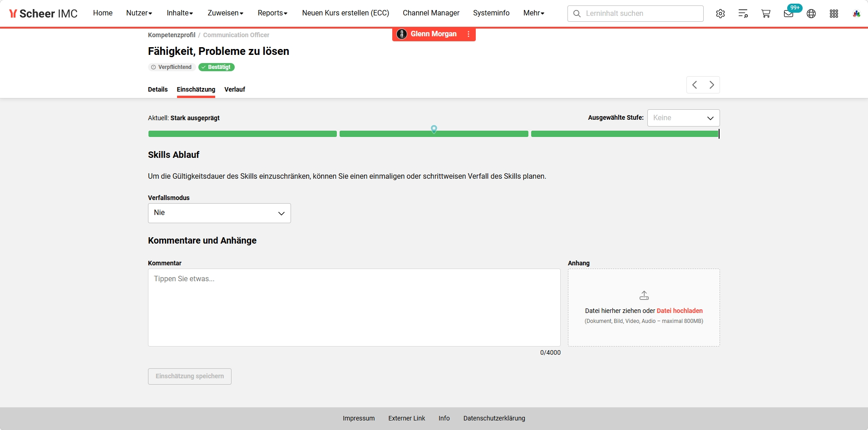Open the settings gear icon
The image size is (868, 430).
click(720, 14)
